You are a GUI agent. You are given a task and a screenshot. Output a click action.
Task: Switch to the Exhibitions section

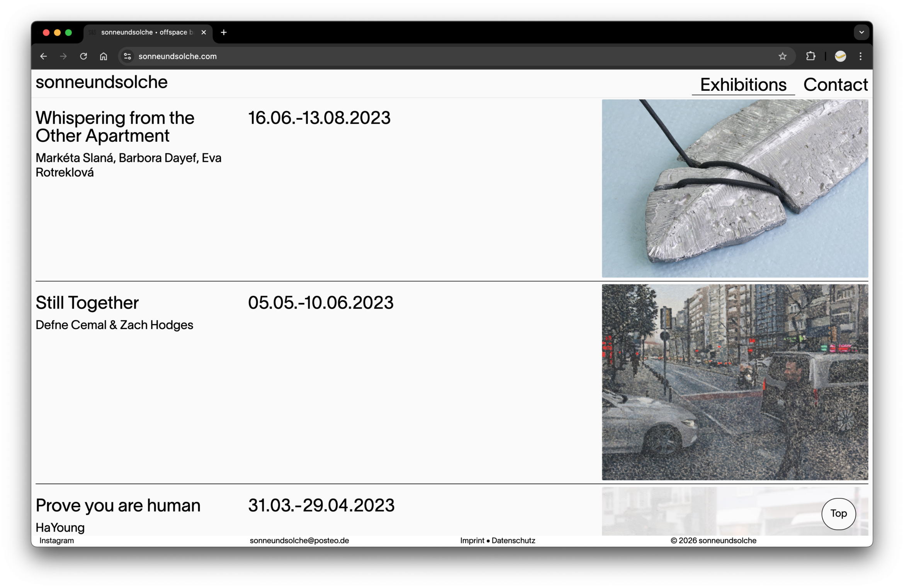pos(743,84)
